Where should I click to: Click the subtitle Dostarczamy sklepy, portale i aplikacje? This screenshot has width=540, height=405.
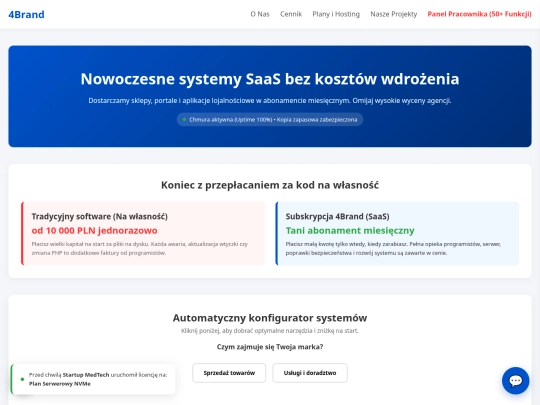pos(270,101)
